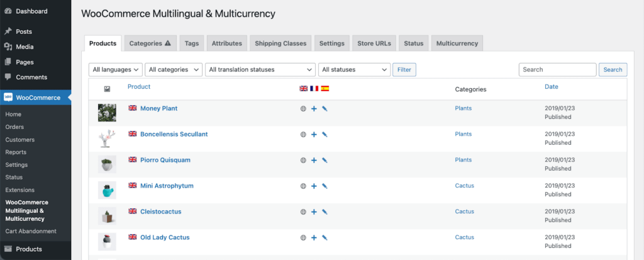Open Orders in WooCommerce submenu

point(15,127)
